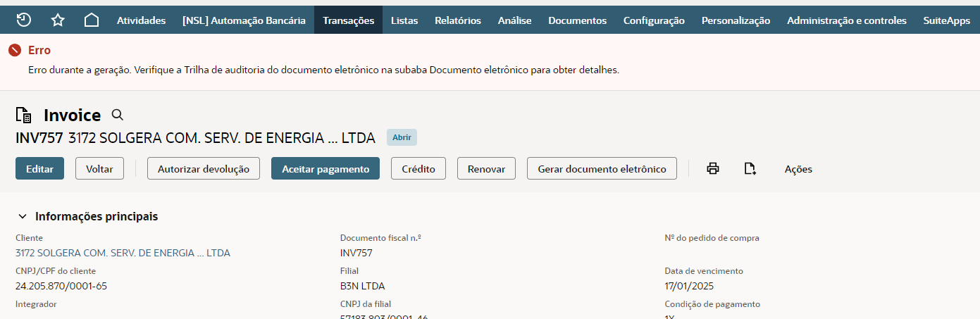Open the Ações dropdown menu
The height and width of the screenshot is (319, 980).
pyautogui.click(x=798, y=169)
